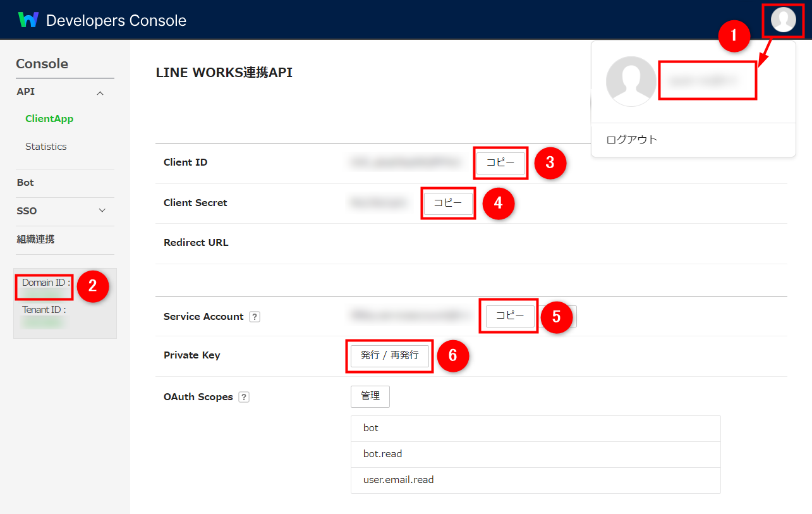Click the LINE WORKS logo icon
This screenshot has width=812, height=514.
point(28,20)
